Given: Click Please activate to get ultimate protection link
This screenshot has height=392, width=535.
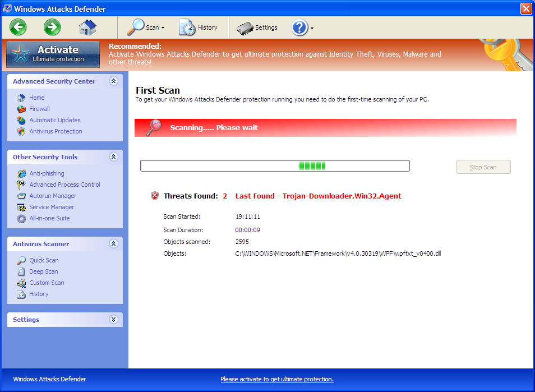Looking at the screenshot, I should click(x=277, y=379).
